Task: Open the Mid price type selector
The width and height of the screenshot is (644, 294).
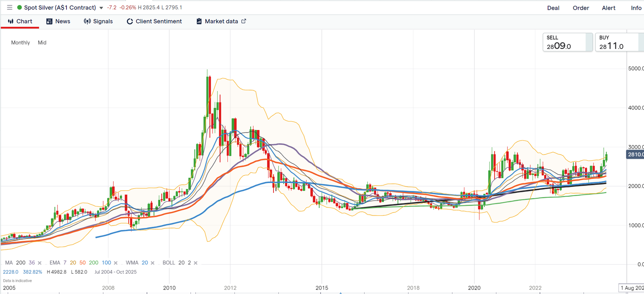Action: [x=42, y=43]
